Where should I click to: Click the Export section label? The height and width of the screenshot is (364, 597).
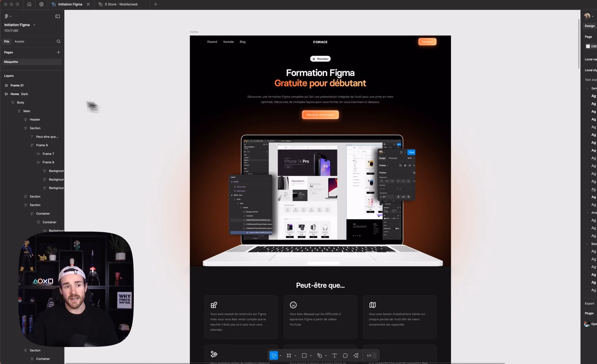point(589,304)
